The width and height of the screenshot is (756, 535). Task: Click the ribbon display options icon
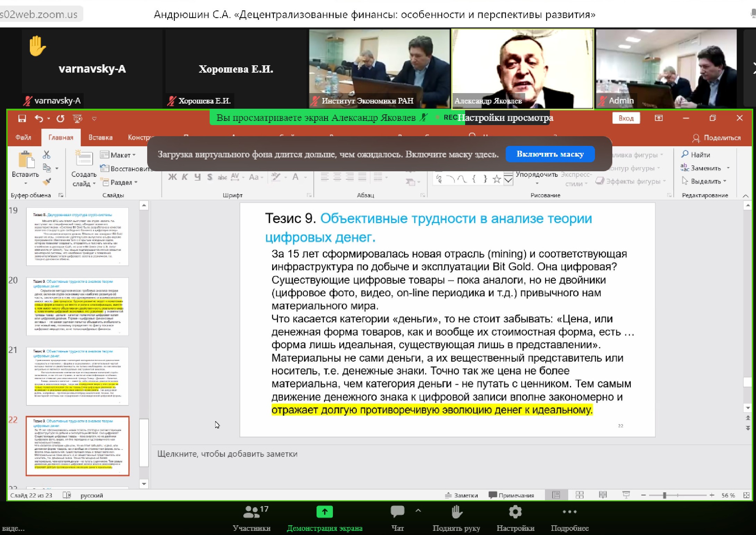659,118
